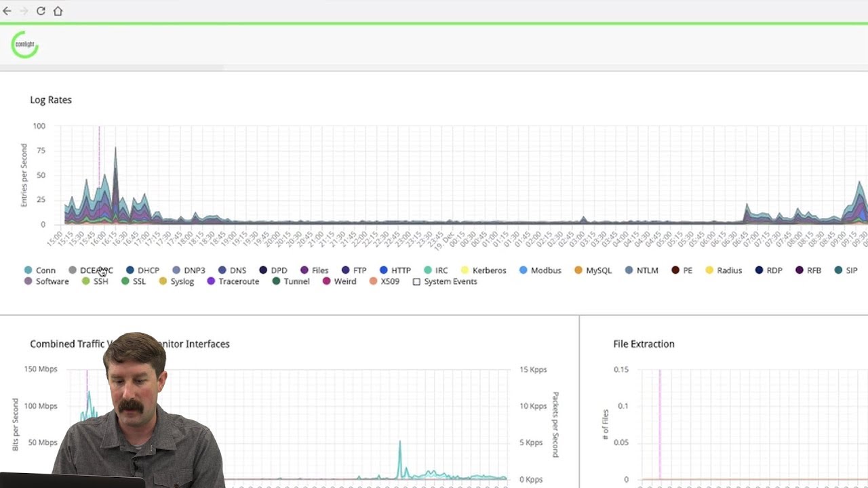Click the Corelight circular logo
868x488 pixels.
[24, 45]
